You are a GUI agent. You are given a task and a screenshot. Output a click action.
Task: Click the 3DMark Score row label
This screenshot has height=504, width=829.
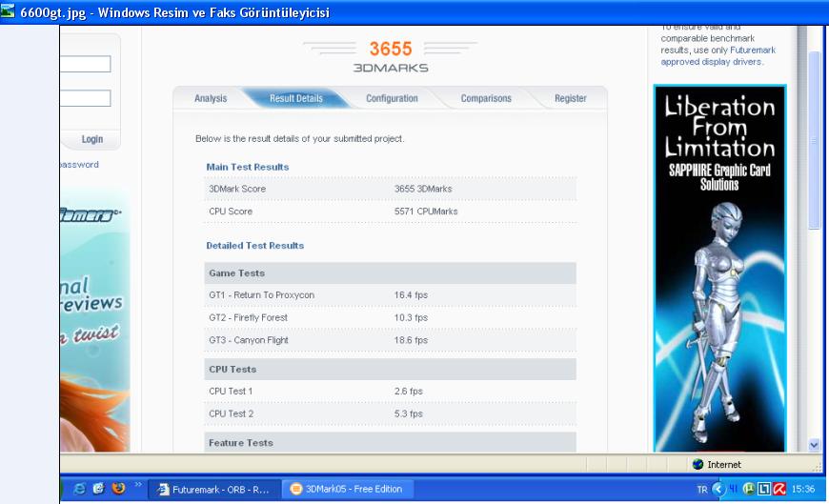click(237, 189)
